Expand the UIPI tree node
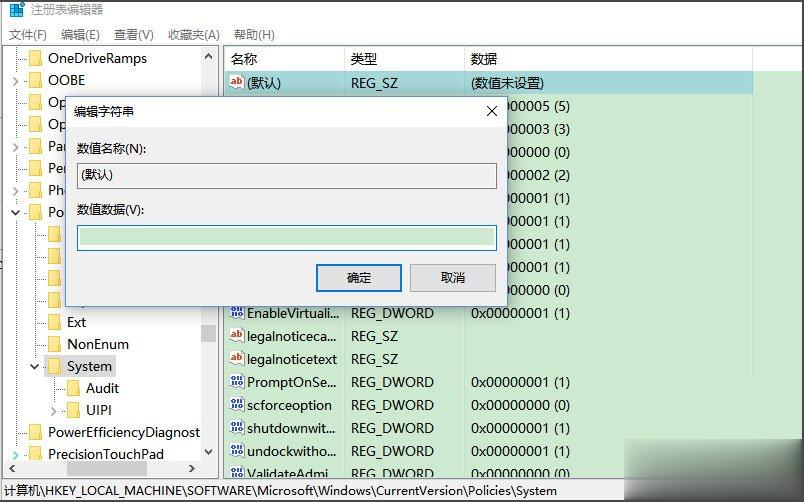The height and width of the screenshot is (502, 804). tap(53, 411)
